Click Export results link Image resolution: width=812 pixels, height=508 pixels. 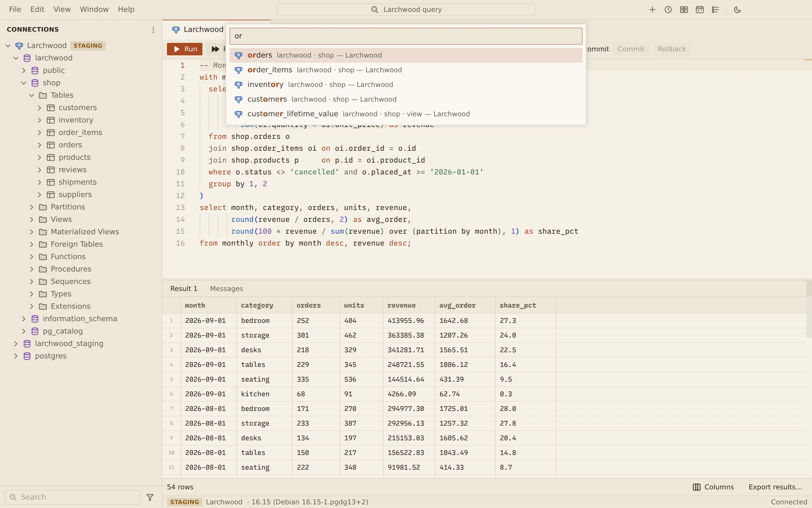tap(775, 487)
